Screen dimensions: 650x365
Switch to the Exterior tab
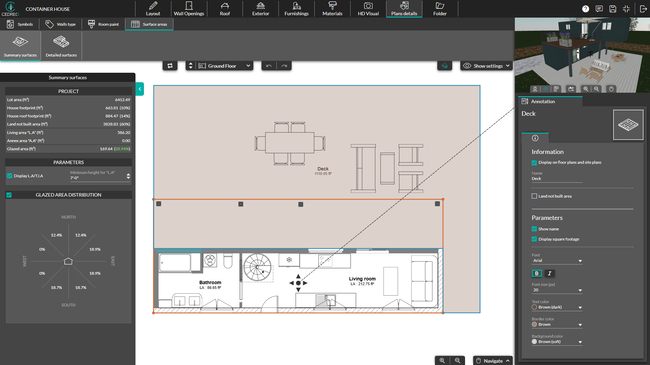tap(260, 9)
